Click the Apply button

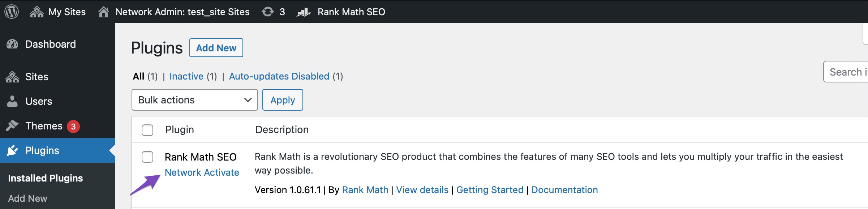point(283,100)
